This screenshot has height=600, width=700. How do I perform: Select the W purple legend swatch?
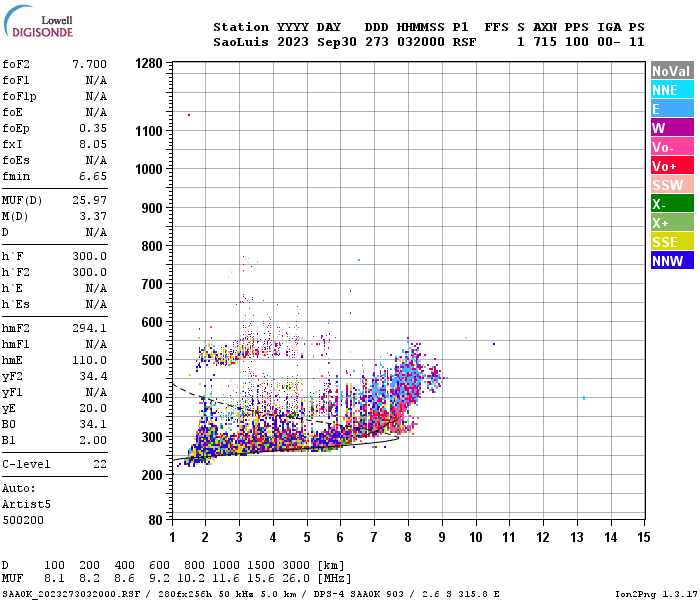click(x=672, y=128)
